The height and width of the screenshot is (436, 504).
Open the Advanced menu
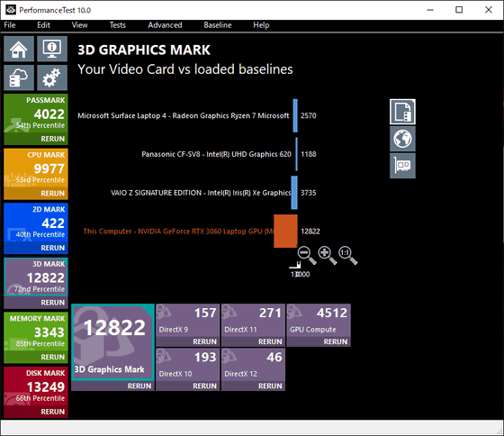point(165,25)
